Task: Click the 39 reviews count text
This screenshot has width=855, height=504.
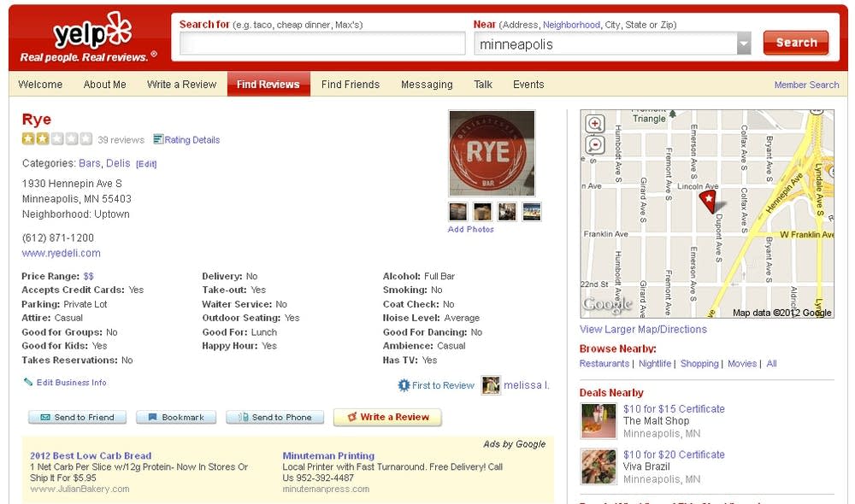Action: (x=121, y=140)
